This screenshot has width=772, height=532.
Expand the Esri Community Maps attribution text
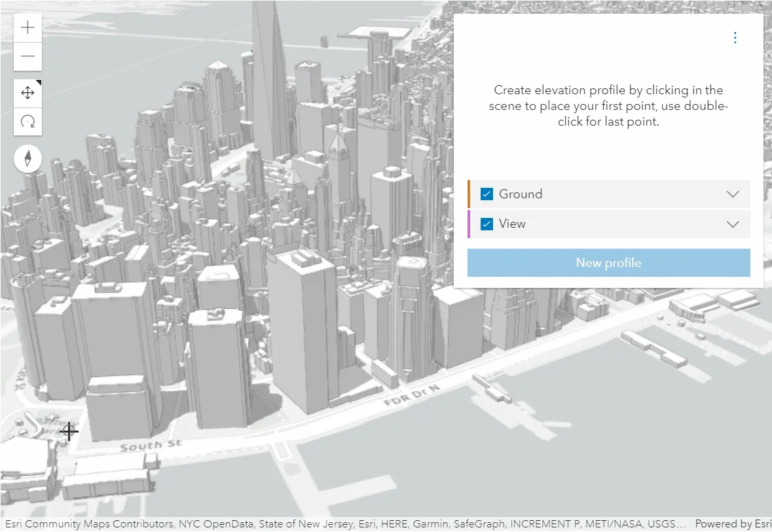click(345, 524)
